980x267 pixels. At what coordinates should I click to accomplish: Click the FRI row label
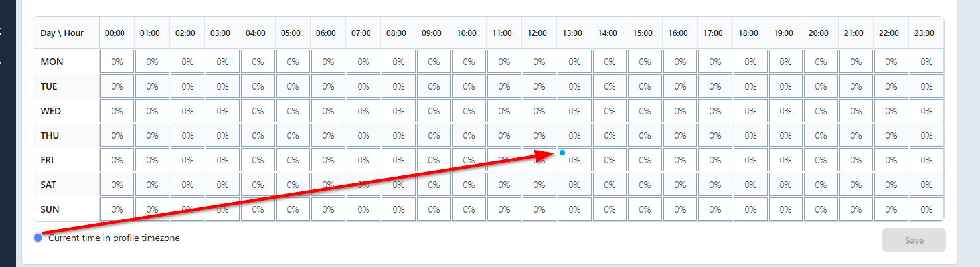coord(48,160)
